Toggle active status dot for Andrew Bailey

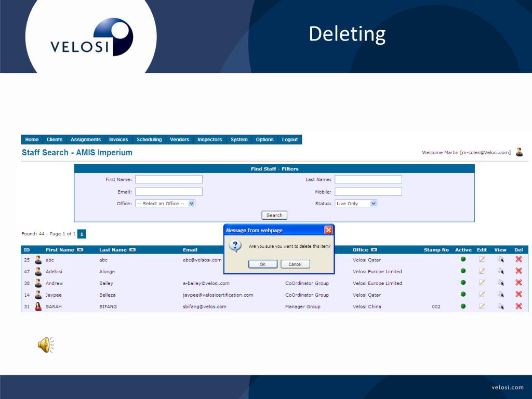(x=463, y=282)
